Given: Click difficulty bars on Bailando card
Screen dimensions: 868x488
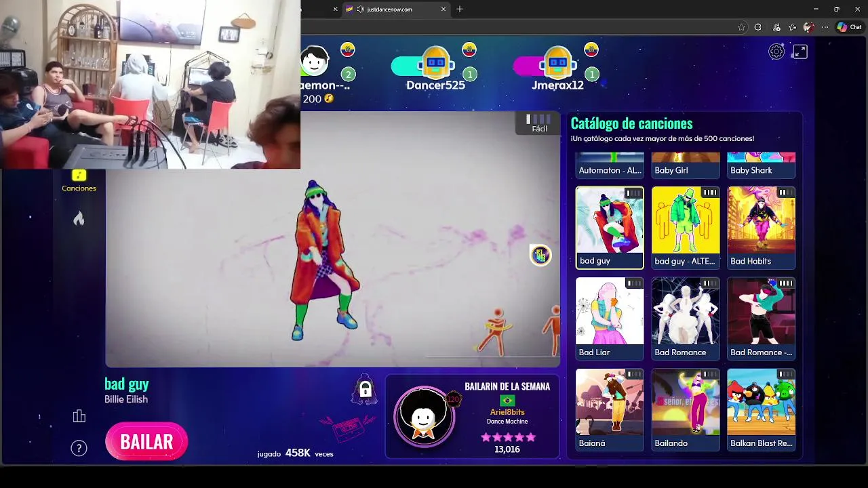Looking at the screenshot, I should pos(709,374).
